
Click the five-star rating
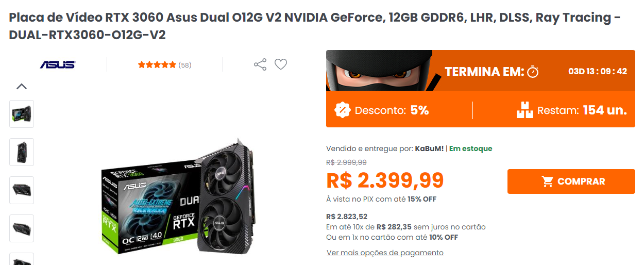pyautogui.click(x=157, y=65)
